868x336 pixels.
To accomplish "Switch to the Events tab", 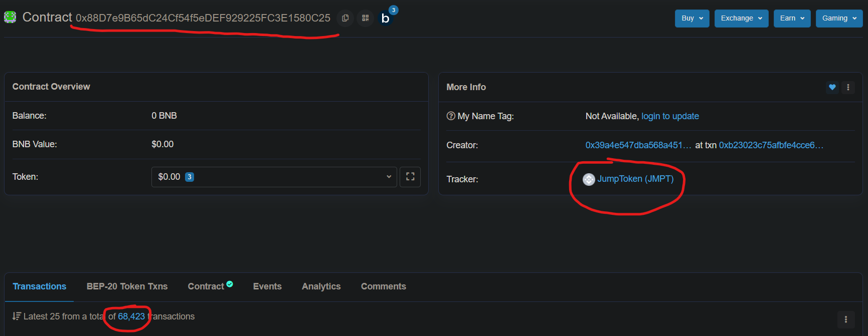I will pyautogui.click(x=267, y=286).
